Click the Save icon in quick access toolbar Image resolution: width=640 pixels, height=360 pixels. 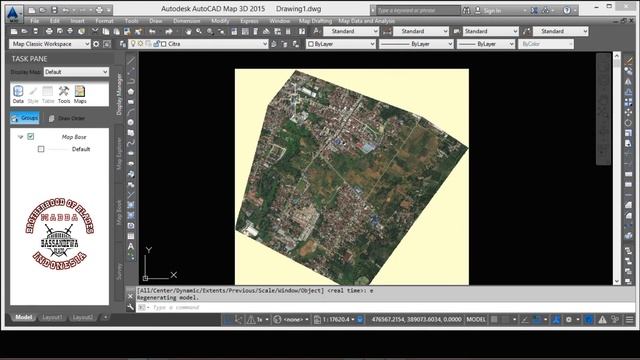(x=54, y=10)
